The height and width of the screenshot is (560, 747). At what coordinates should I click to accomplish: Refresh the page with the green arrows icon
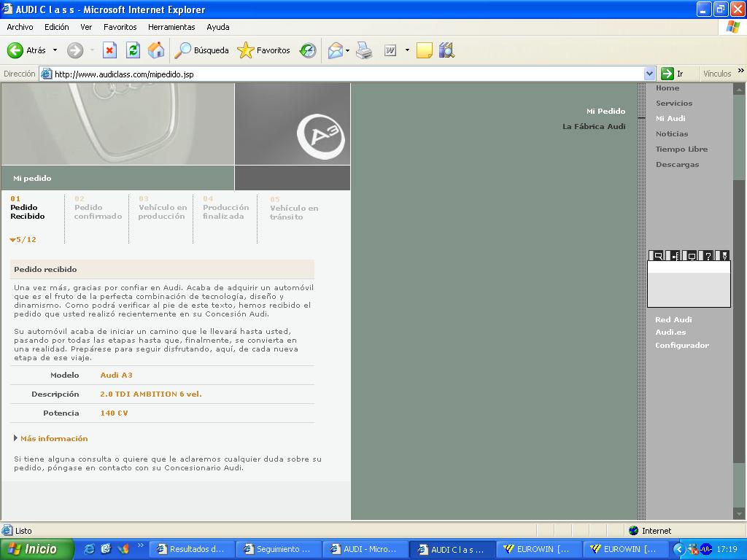[x=133, y=50]
